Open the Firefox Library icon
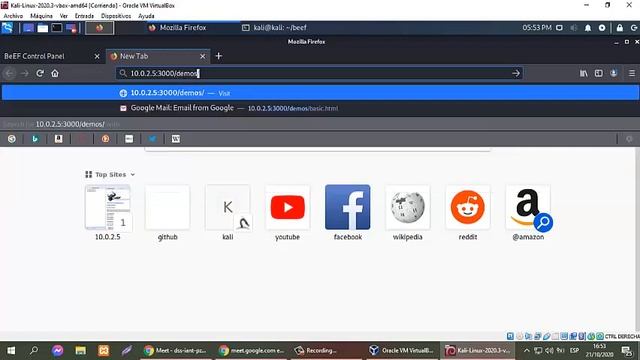 [584, 73]
